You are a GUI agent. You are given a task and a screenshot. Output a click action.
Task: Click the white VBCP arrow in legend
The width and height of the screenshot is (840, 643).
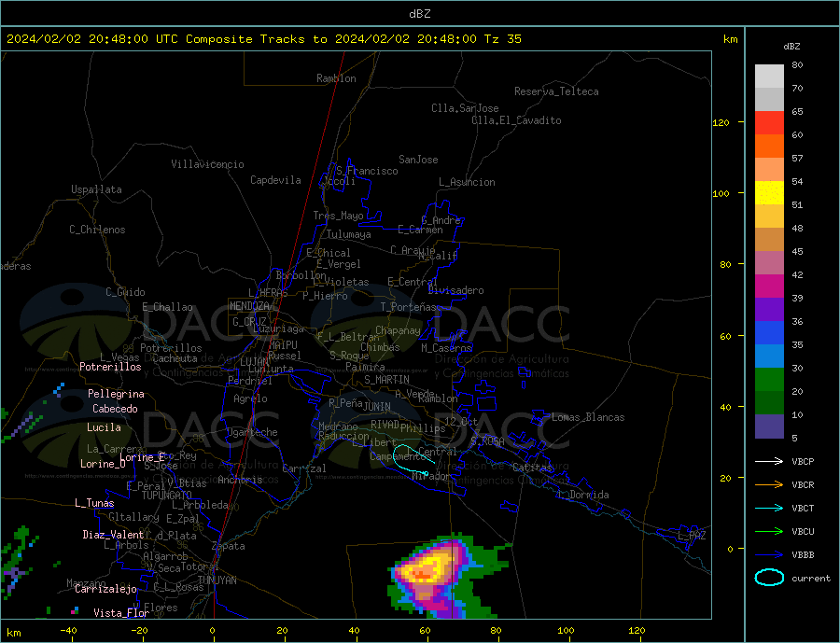(x=769, y=461)
